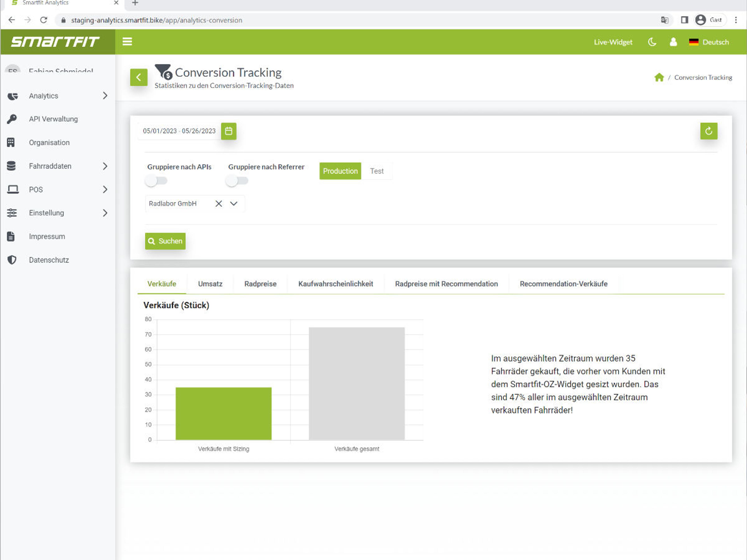Switch environment to Test
The height and width of the screenshot is (560, 747).
pyautogui.click(x=377, y=171)
